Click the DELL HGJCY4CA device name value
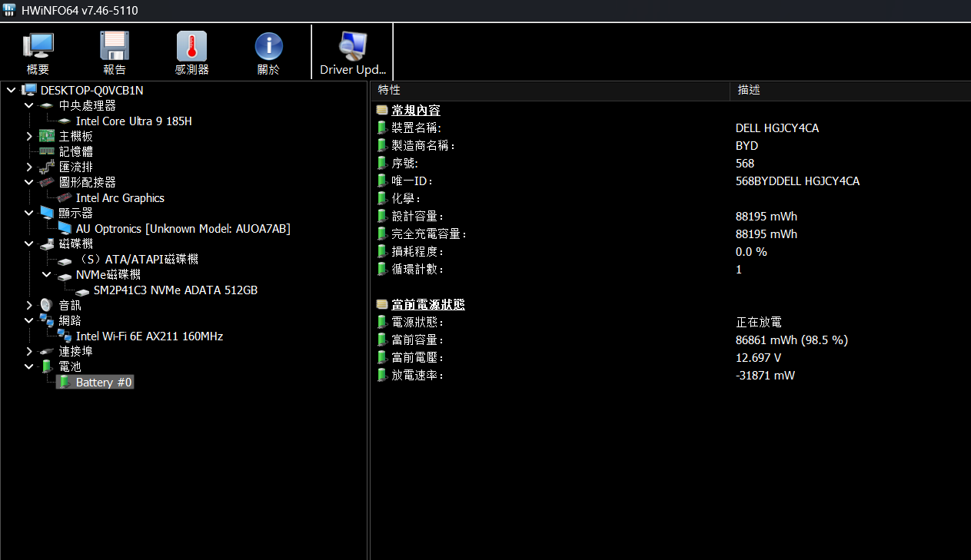 pyautogui.click(x=777, y=128)
